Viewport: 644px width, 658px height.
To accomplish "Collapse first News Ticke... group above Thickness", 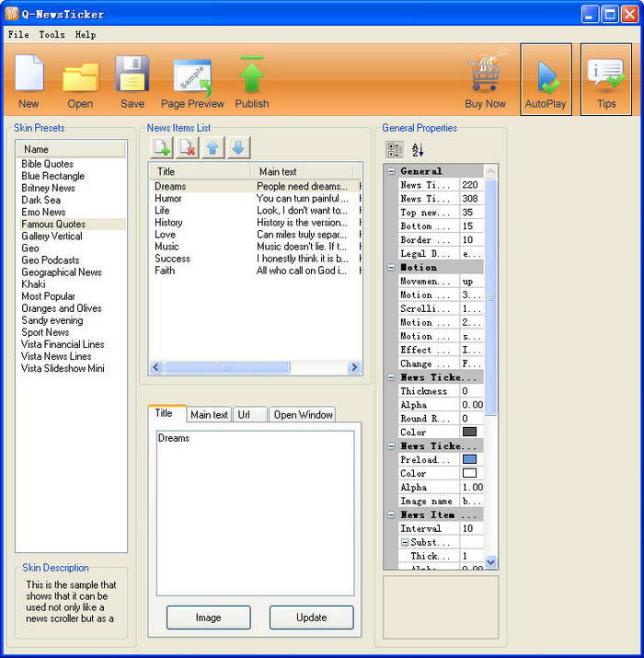I will [x=391, y=377].
